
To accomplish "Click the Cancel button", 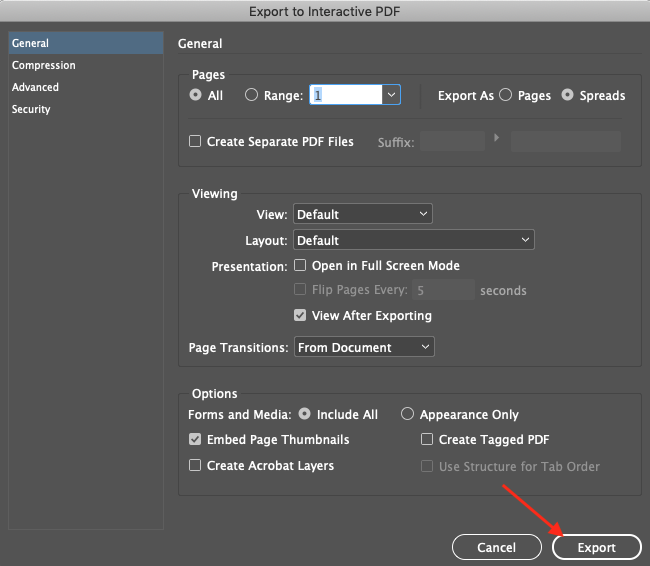I will 496,548.
